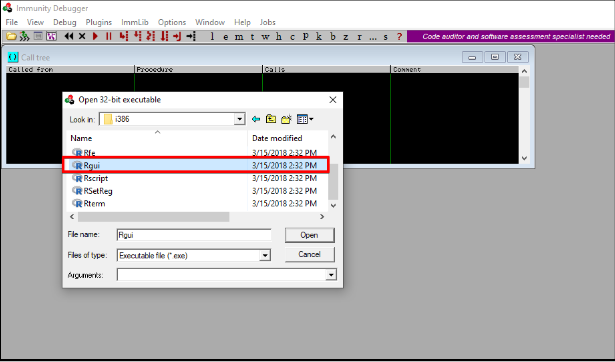615x362 pixels.
Task: Open the Debug menu
Action: tap(65, 22)
